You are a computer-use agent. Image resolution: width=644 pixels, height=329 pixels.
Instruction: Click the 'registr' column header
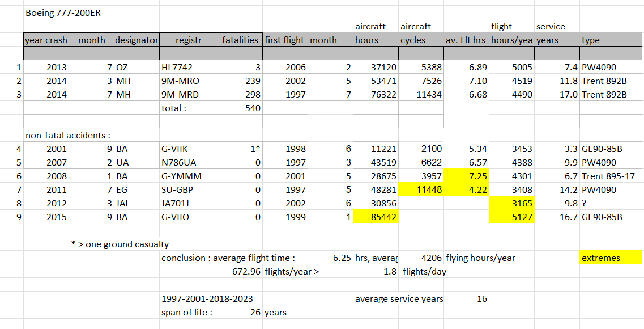click(188, 40)
